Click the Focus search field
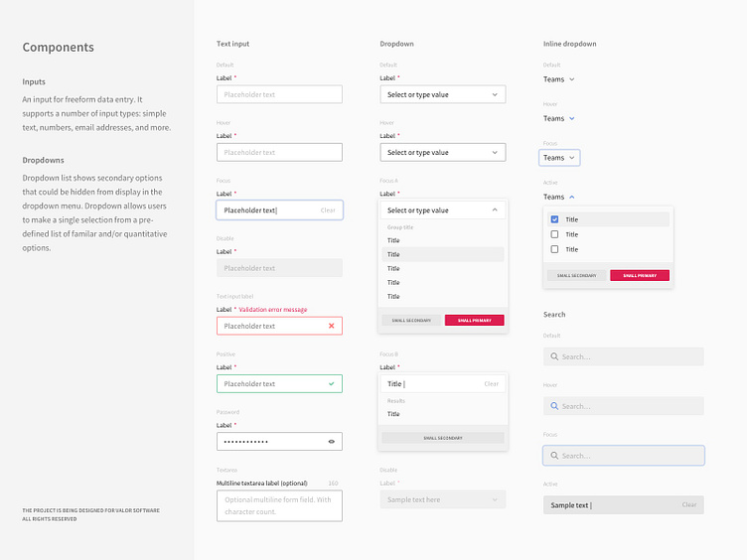 623,456
